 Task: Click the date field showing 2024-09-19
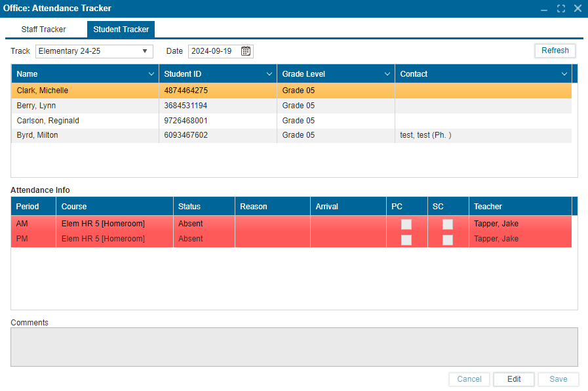pyautogui.click(x=211, y=51)
